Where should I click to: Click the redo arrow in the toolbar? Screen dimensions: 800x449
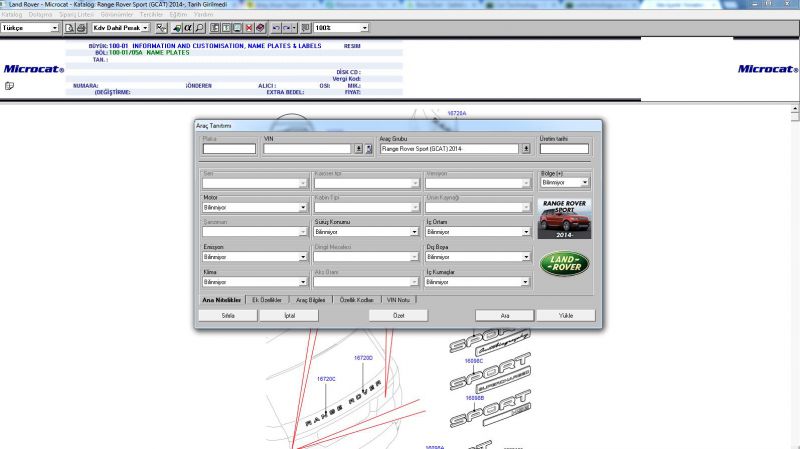pyautogui.click(x=287, y=28)
